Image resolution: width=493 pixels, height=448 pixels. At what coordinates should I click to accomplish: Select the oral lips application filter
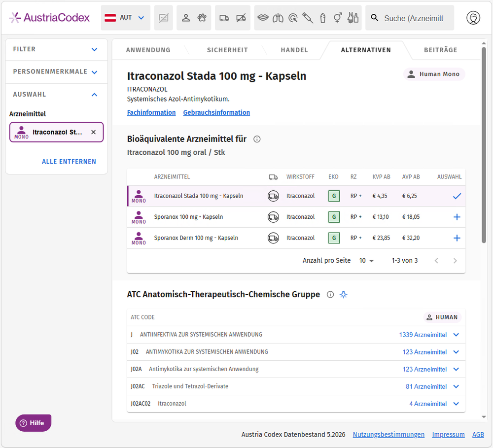click(263, 18)
